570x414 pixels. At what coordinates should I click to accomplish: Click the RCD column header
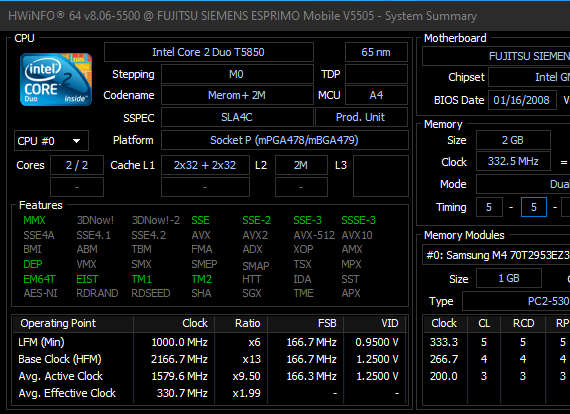[x=523, y=323]
